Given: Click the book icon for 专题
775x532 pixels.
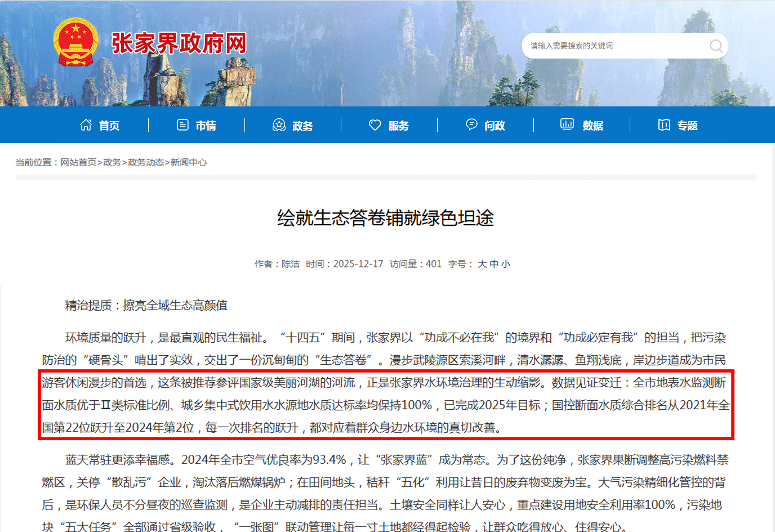Looking at the screenshot, I should click(664, 125).
